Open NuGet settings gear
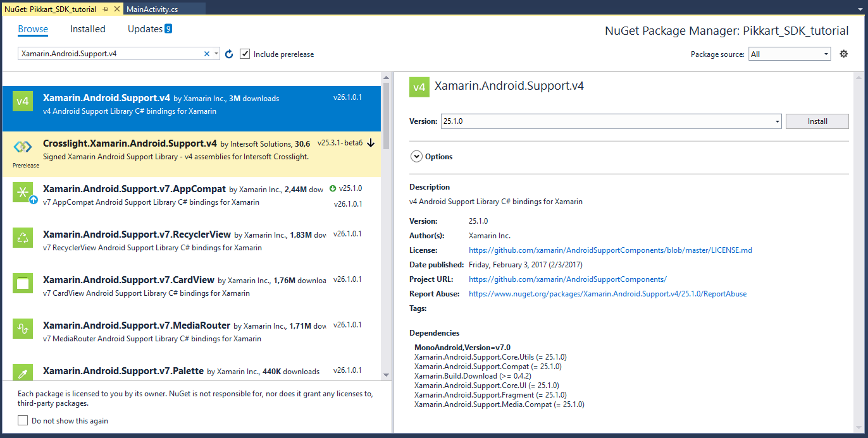This screenshot has height=438, width=868. 843,54
